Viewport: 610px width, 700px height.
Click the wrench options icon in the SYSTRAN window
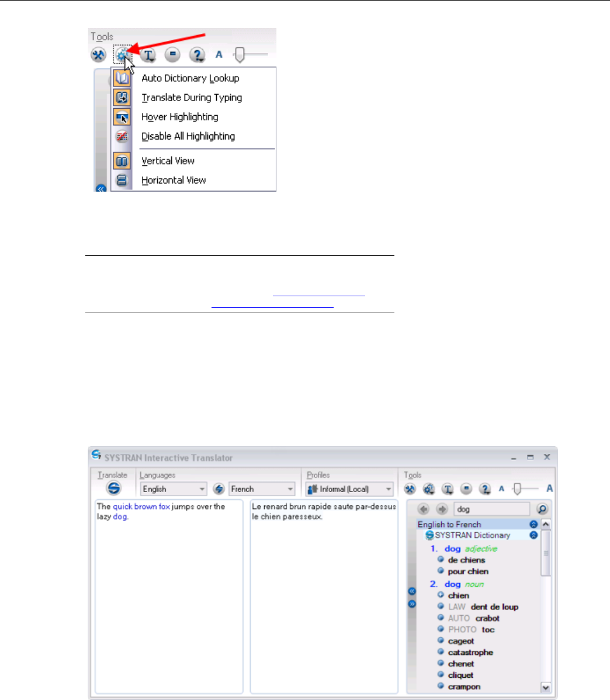click(x=410, y=489)
